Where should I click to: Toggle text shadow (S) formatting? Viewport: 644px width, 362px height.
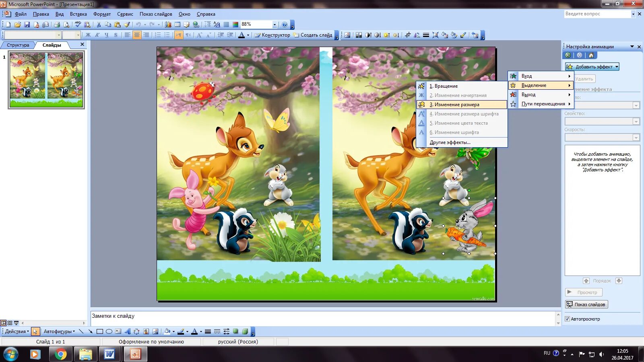coord(116,35)
